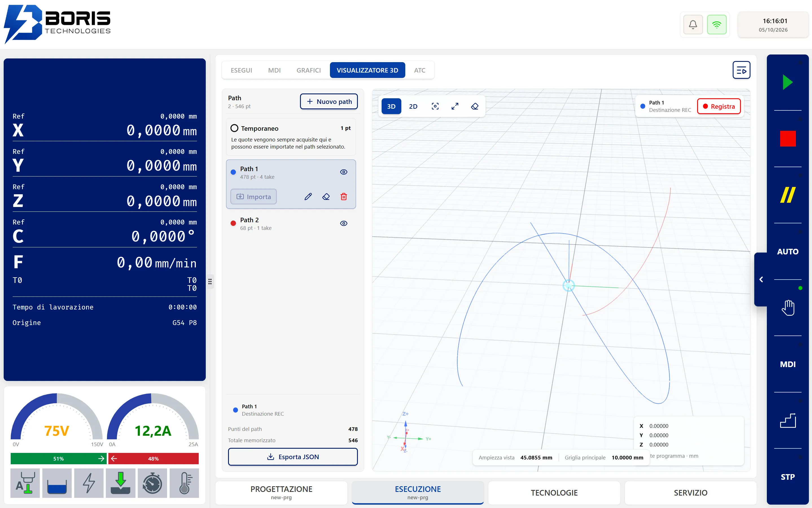Toggle Path 1 visibility eye
The image size is (812, 508).
click(x=343, y=172)
